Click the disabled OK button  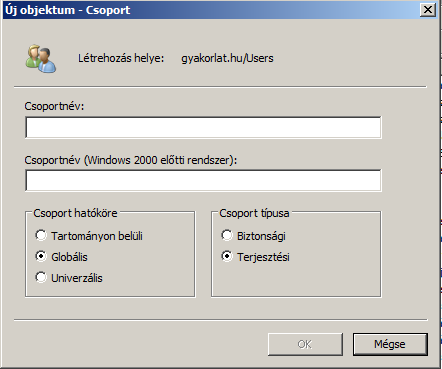click(305, 344)
